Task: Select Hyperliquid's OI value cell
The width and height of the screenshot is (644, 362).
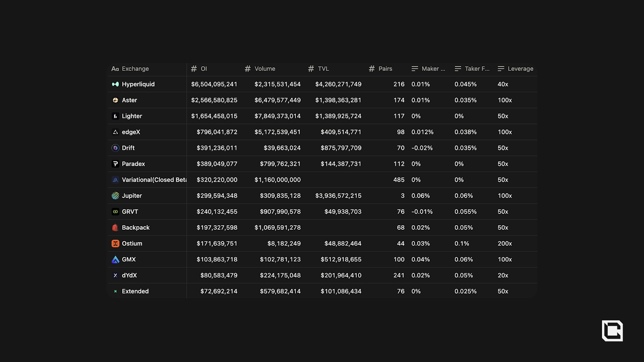Action: (214, 84)
